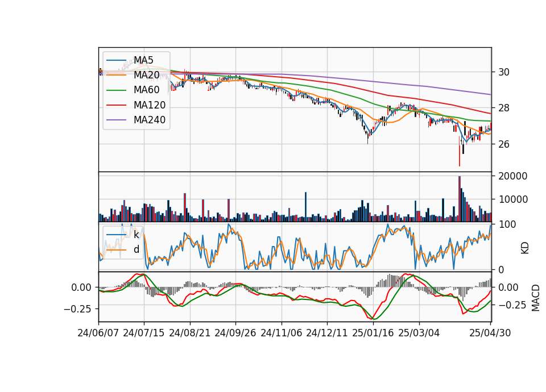Click the price axis value 28
Image resolution: width=546 pixels, height=392 pixels.
(503, 108)
